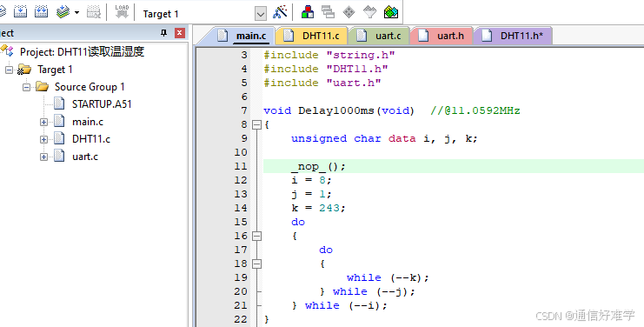Click the greyed Stop build icon

[94, 11]
